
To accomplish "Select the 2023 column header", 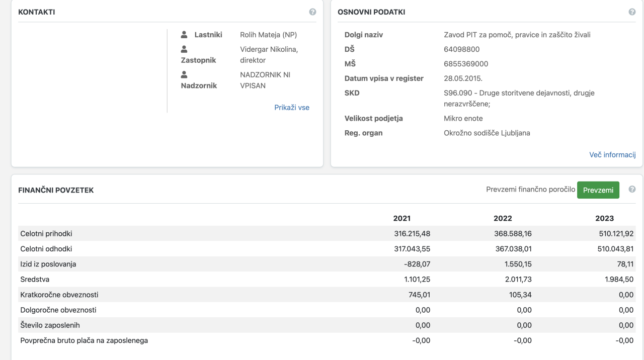I will point(604,218).
